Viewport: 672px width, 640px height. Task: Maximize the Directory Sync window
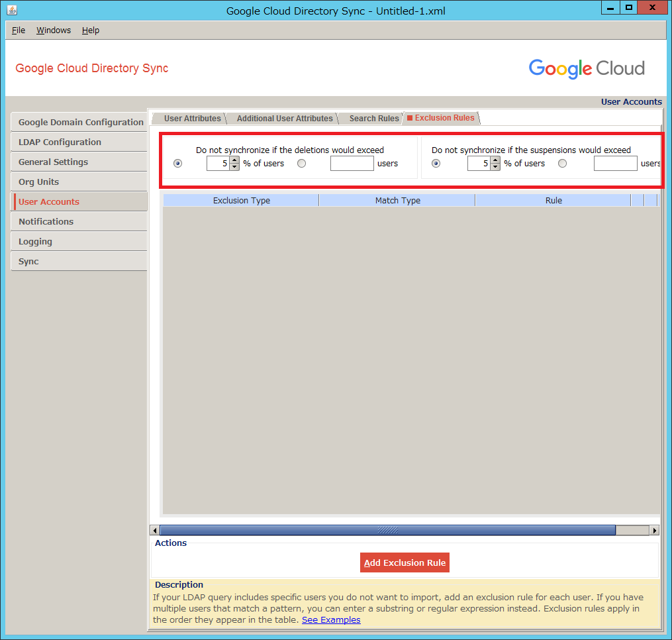coord(628,8)
